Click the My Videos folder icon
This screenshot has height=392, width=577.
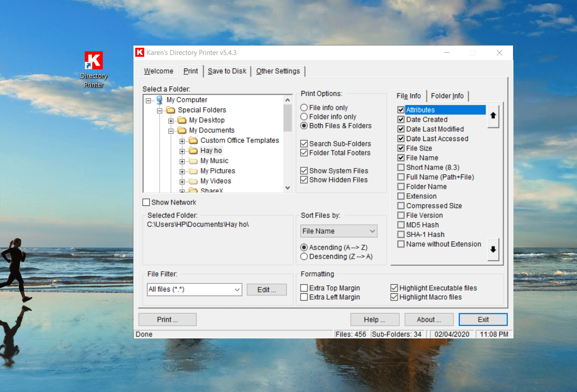pos(193,181)
